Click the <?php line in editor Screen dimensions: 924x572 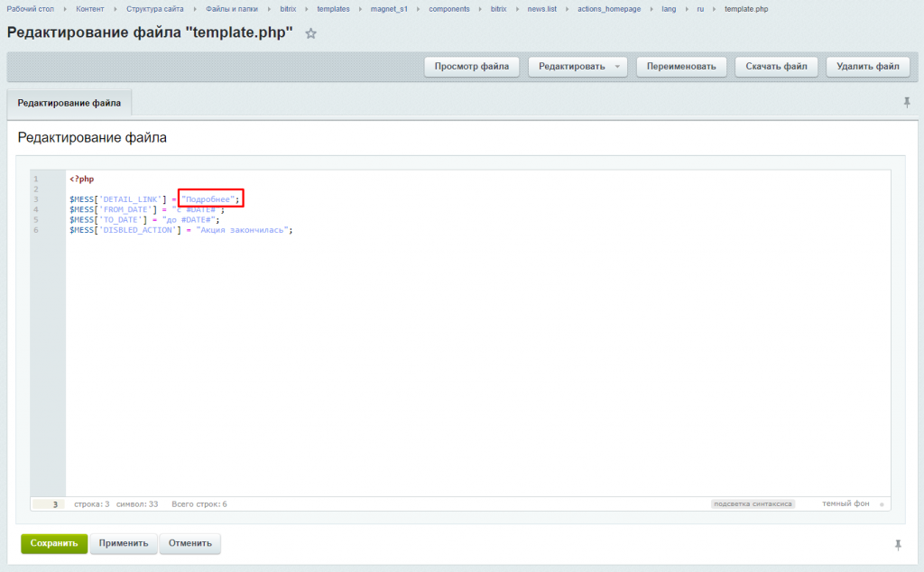pyautogui.click(x=82, y=179)
